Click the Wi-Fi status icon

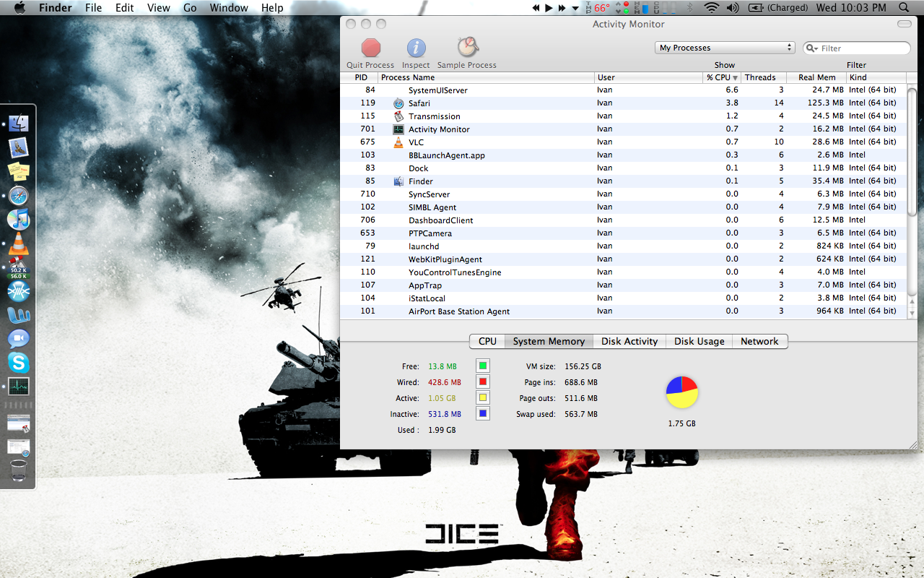(712, 8)
